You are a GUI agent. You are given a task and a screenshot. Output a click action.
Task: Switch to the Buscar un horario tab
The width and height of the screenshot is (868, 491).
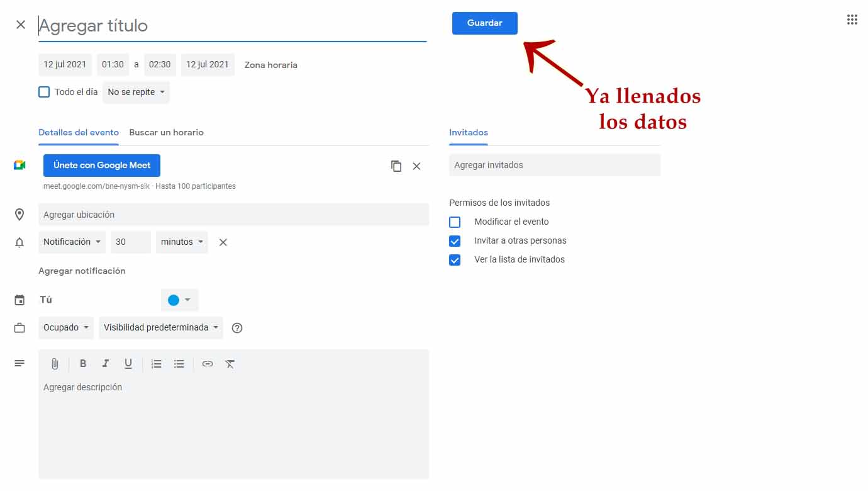tap(167, 132)
